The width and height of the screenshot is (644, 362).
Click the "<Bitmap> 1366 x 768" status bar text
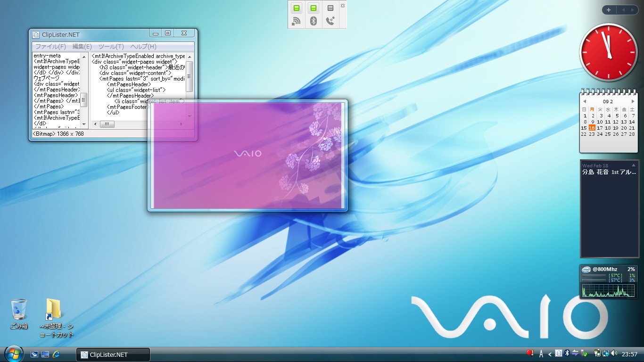(x=58, y=134)
